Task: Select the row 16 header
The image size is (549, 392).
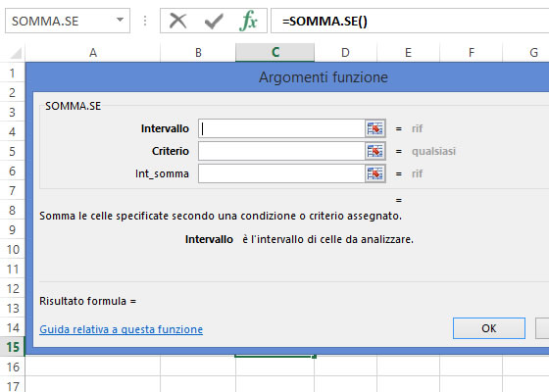Action: click(x=12, y=367)
